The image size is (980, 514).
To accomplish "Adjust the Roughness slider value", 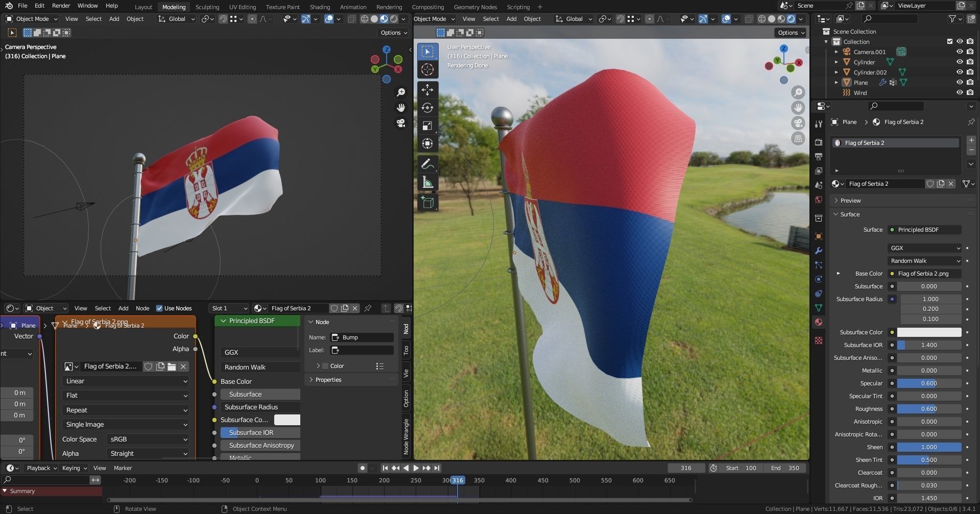I will tap(928, 408).
